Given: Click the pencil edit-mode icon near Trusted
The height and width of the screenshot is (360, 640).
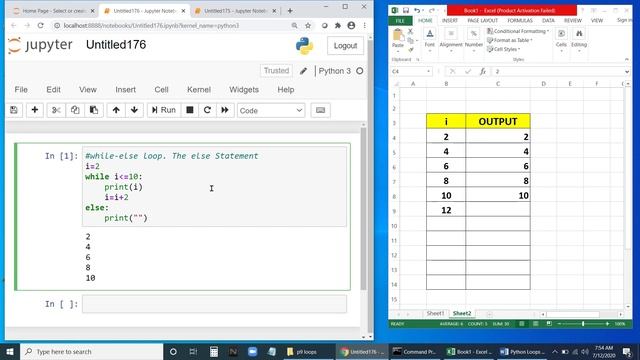Looking at the screenshot, I should tap(303, 71).
